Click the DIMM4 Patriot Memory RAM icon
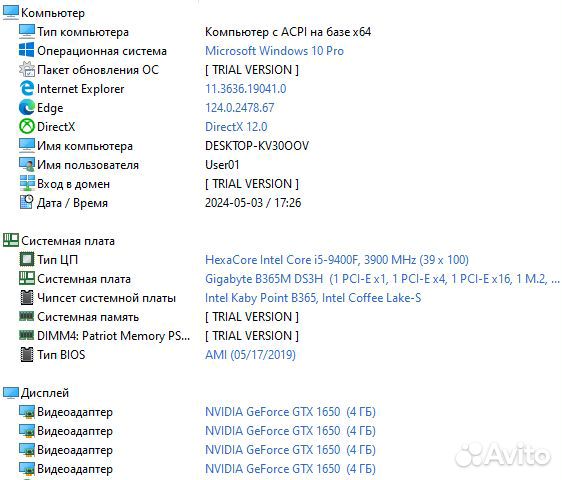 click(x=27, y=335)
